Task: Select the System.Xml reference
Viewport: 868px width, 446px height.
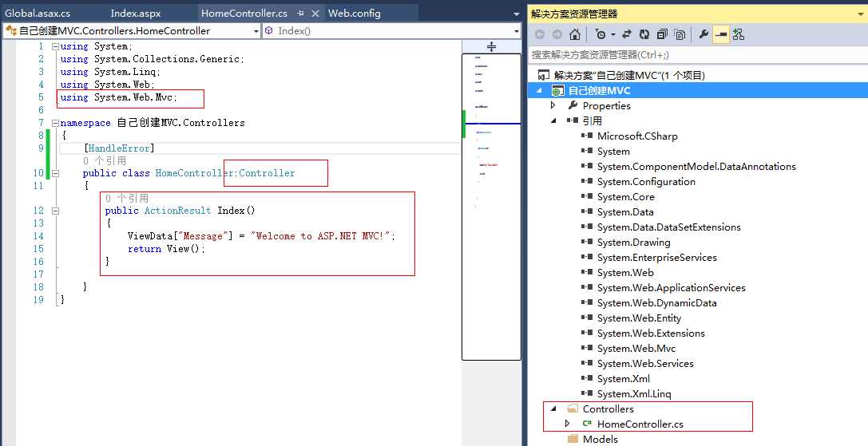Action: pos(624,379)
